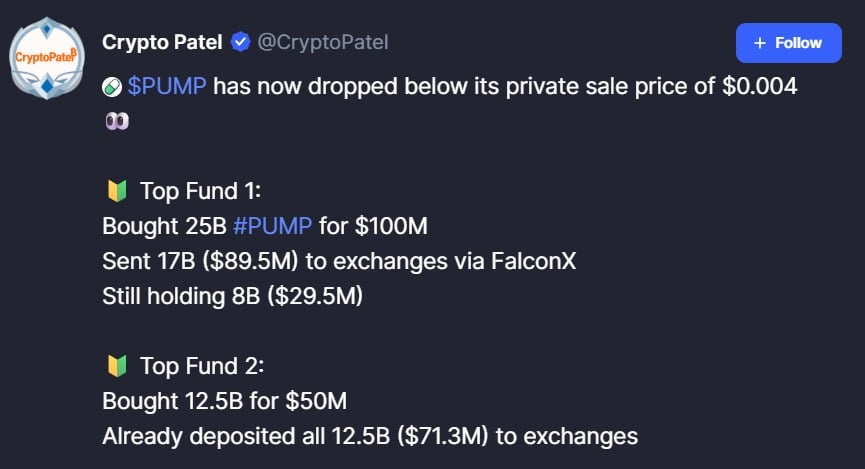Click the Crypto Patel profile avatar
This screenshot has height=469, width=865.
(x=47, y=59)
